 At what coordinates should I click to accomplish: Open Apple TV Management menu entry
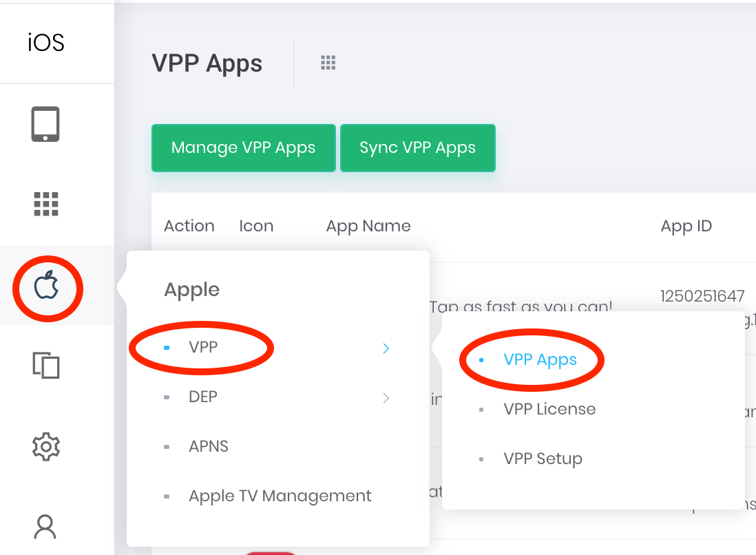coord(280,496)
